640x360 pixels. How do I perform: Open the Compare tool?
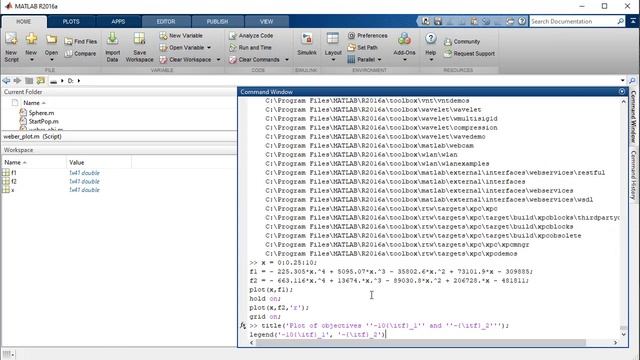(80, 53)
